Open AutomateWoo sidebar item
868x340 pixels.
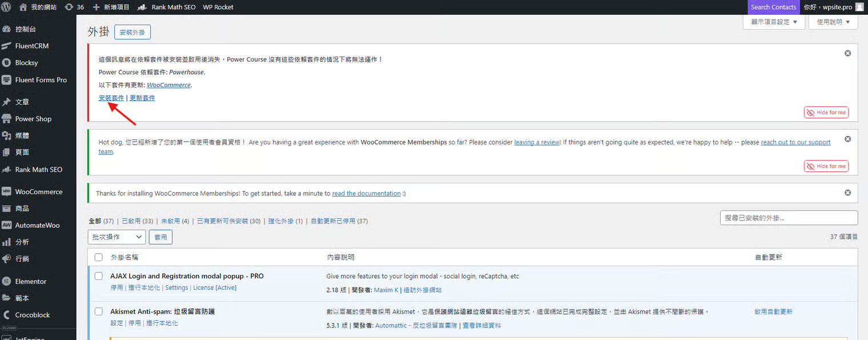click(38, 225)
